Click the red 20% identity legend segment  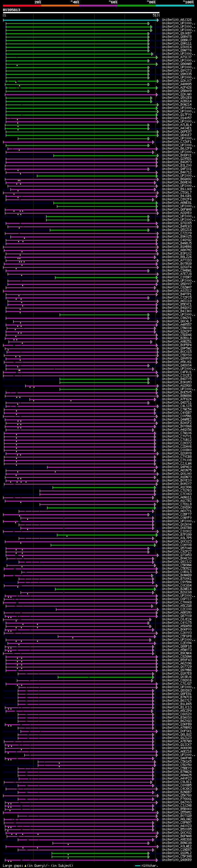click(22, 6)
